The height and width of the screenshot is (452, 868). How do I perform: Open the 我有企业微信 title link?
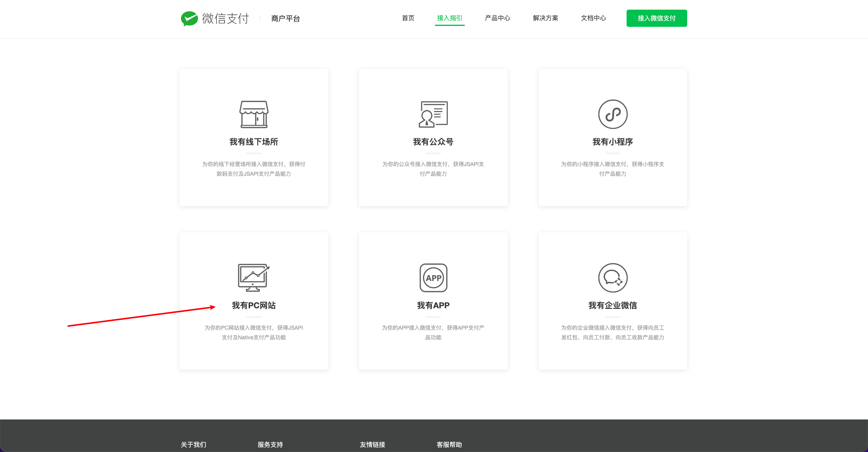[x=612, y=305]
